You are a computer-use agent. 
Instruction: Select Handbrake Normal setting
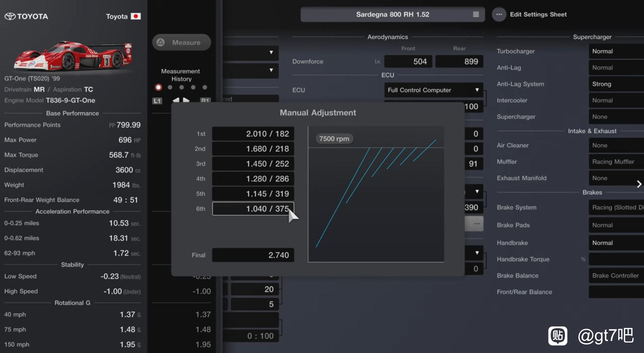coord(616,243)
